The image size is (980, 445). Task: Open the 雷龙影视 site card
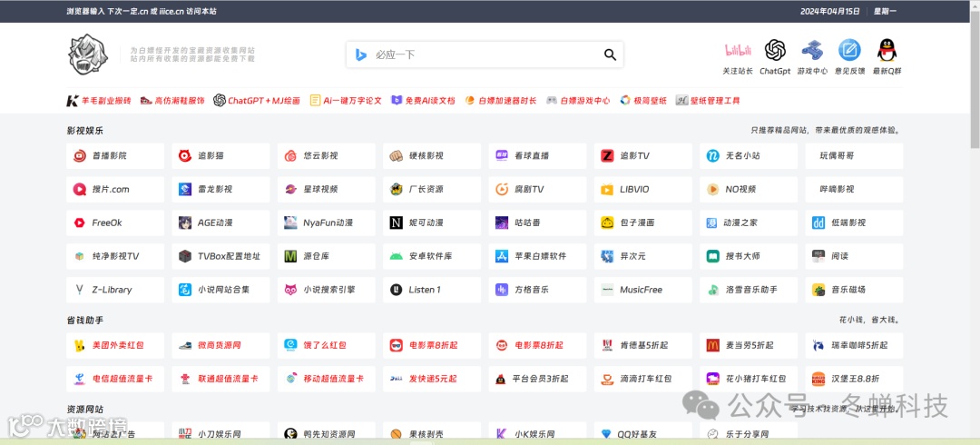pyautogui.click(x=220, y=189)
